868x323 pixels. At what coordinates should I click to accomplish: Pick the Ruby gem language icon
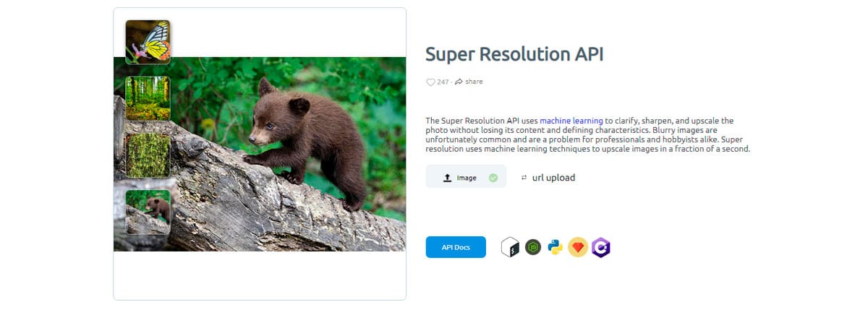578,248
